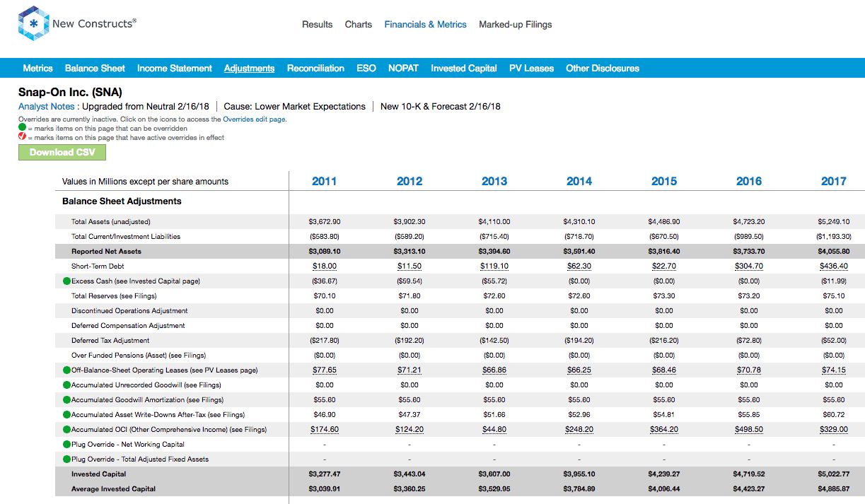Viewport: 865px width, 504px height.
Task: Click the 2014 Deferred Tax Adjustment value ($194.20)
Action: pyautogui.click(x=579, y=341)
